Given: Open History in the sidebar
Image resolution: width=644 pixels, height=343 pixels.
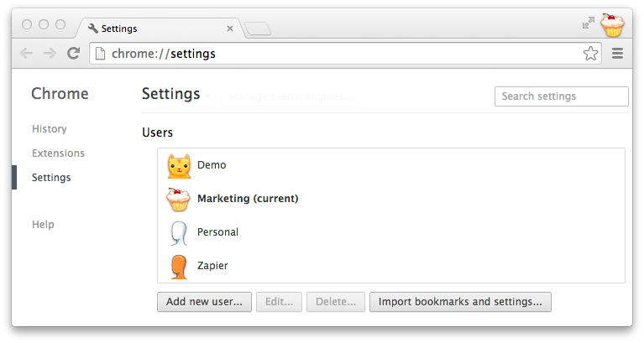Looking at the screenshot, I should click(x=49, y=129).
